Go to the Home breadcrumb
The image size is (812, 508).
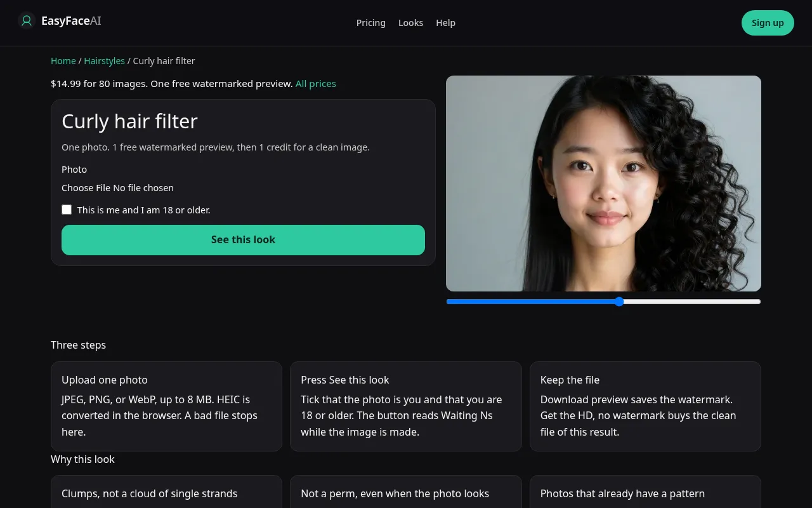63,61
